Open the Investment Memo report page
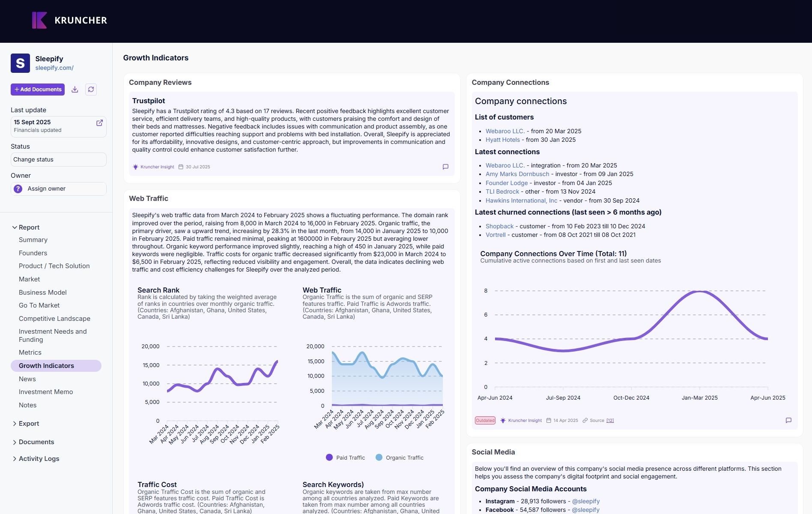The image size is (812, 514). click(x=46, y=392)
